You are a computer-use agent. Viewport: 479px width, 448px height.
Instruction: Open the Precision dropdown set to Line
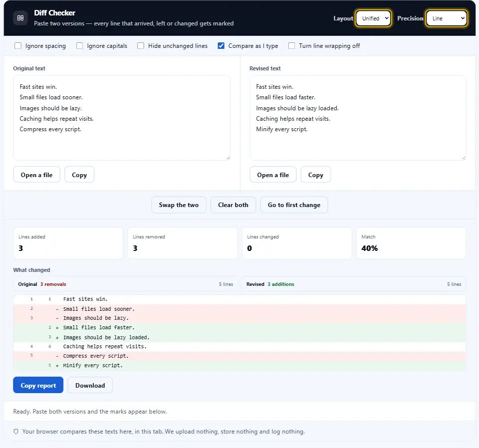[x=447, y=18]
